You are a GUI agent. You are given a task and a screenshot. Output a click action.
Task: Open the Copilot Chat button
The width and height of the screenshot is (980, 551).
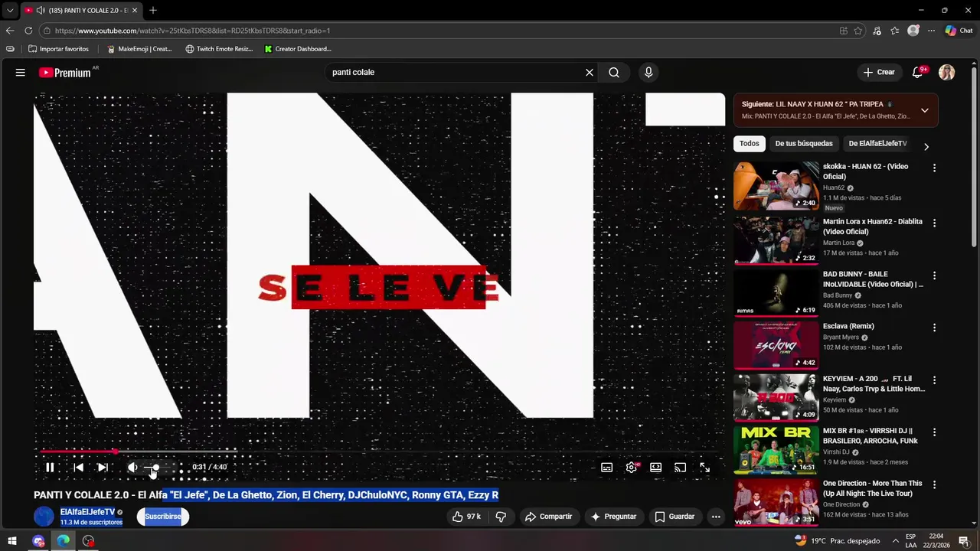pyautogui.click(x=959, y=31)
